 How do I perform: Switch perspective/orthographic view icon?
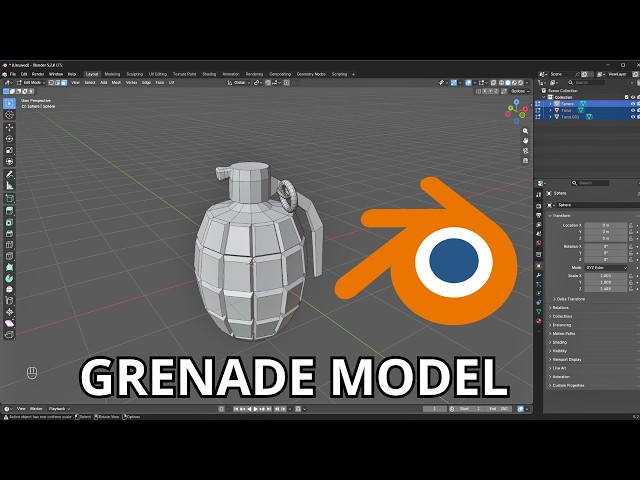(x=525, y=161)
